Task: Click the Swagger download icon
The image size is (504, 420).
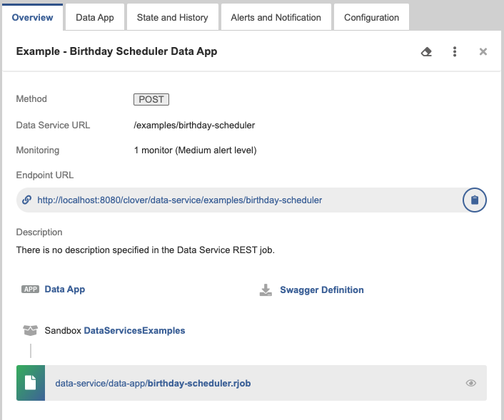Action: pos(266,290)
